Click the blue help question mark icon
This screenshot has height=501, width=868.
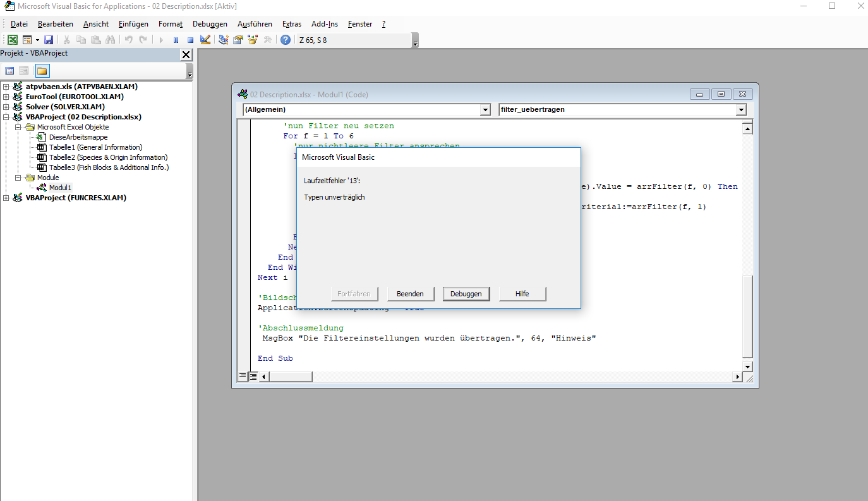pos(286,40)
